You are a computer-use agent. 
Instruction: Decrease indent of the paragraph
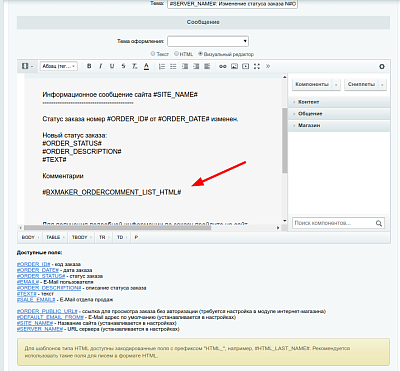pyautogui.click(x=185, y=66)
